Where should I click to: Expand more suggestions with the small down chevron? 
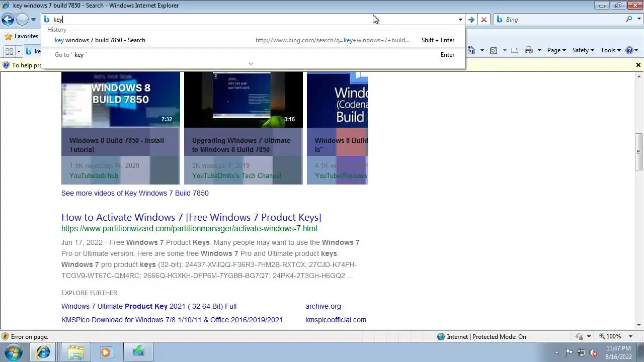click(x=251, y=64)
